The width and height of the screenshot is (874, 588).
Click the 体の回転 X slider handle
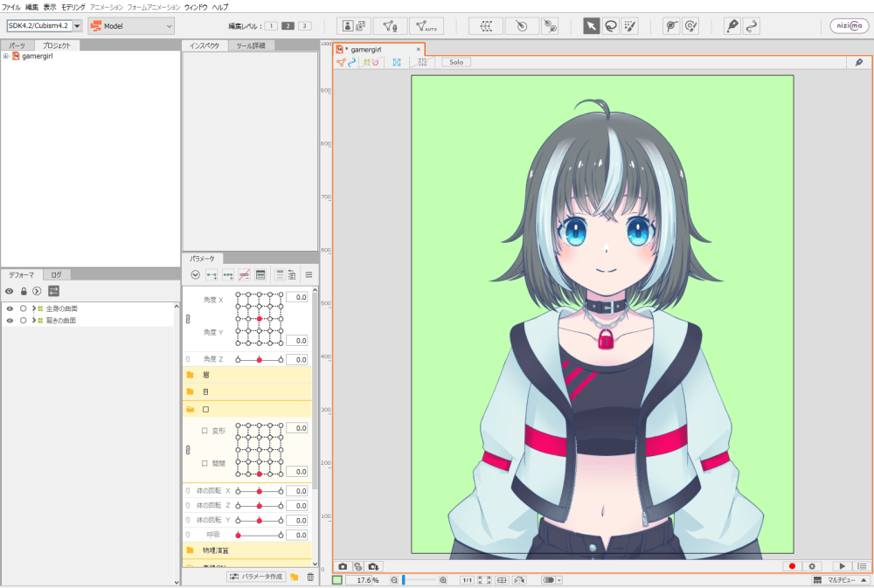point(260,491)
